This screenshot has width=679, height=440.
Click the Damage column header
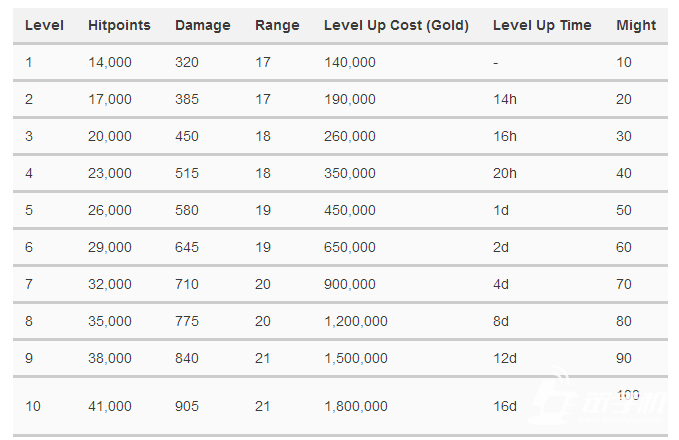202,25
